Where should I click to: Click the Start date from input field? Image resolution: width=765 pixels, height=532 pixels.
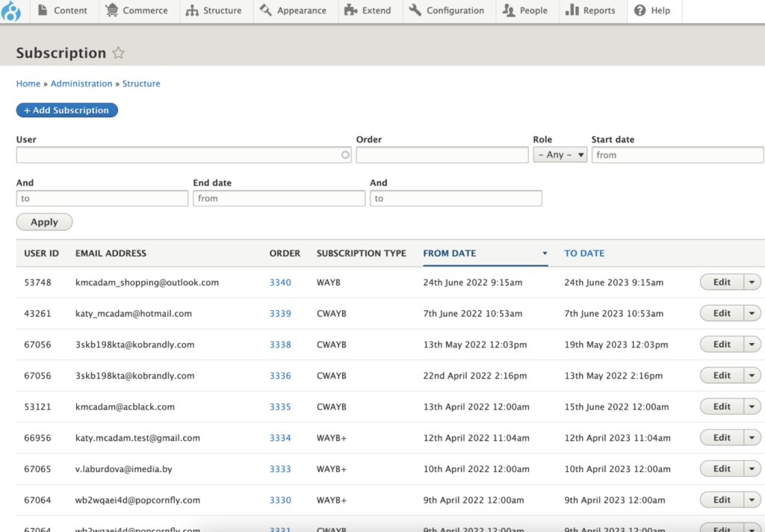pyautogui.click(x=678, y=155)
